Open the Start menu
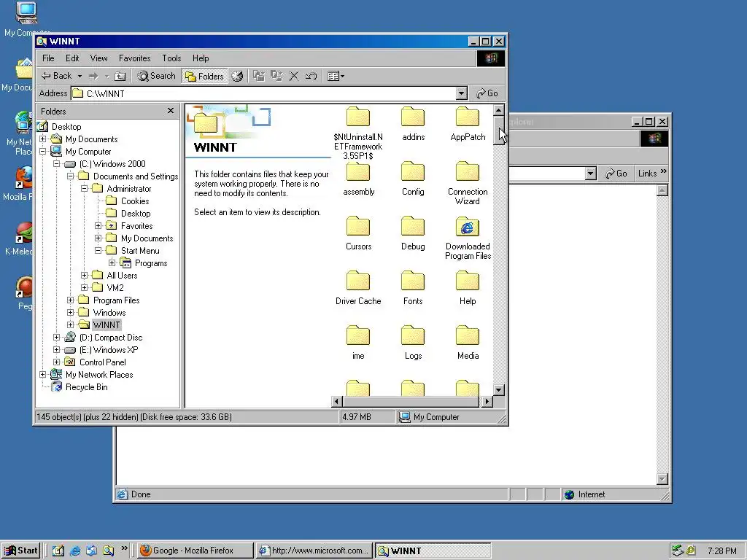The height and width of the screenshot is (560, 747). point(21,551)
